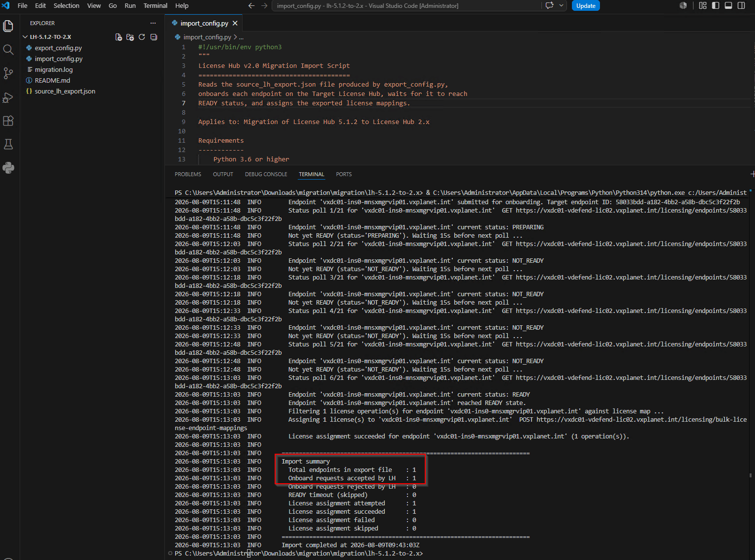This screenshot has width=755, height=560.
Task: Click the '#!/usr/bin/env python3' shebang line
Action: coord(240,47)
